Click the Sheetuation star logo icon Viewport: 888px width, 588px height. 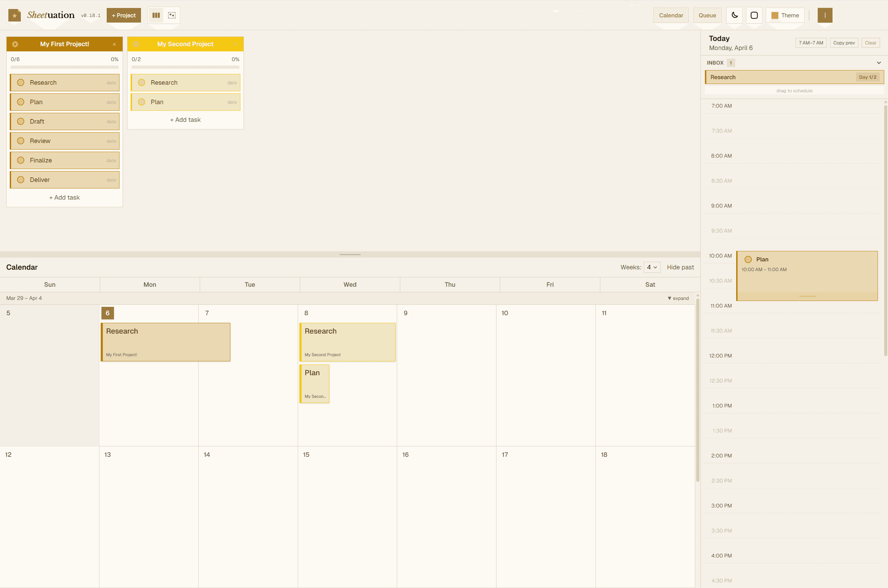pos(14,15)
